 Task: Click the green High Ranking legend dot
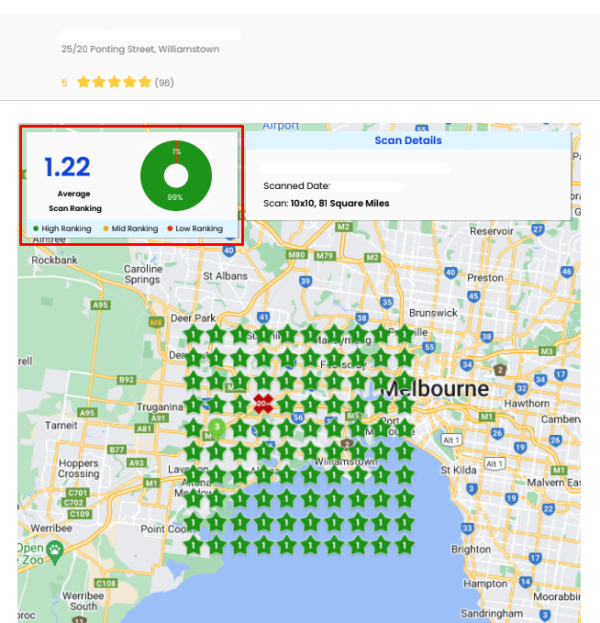pyautogui.click(x=36, y=228)
